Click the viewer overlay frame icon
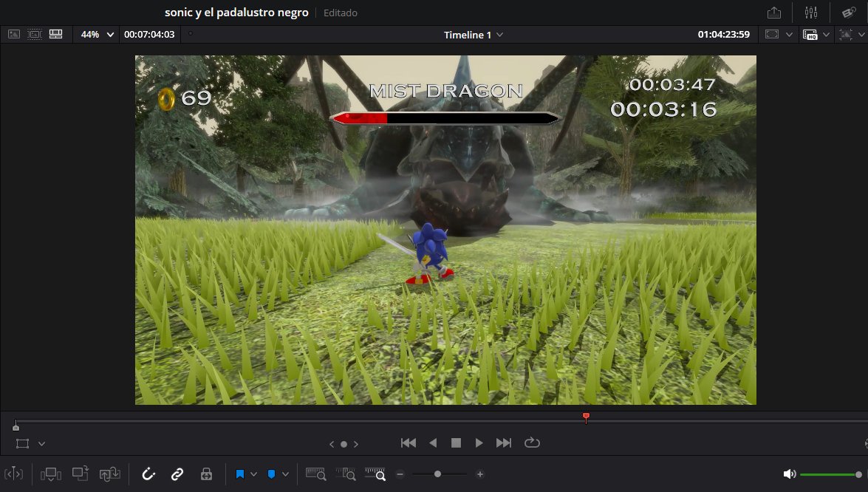The image size is (868, 492). click(772, 34)
